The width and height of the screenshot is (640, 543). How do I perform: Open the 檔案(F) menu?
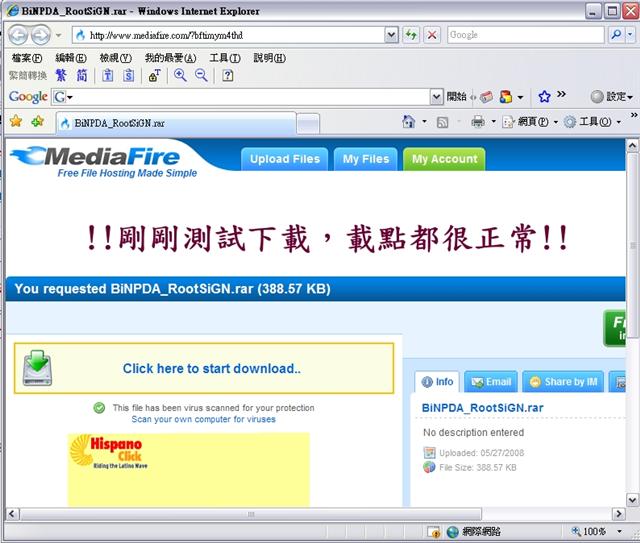pos(27,58)
